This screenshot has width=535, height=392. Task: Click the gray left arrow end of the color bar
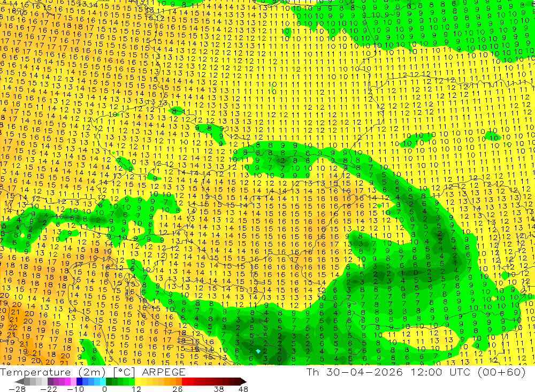[19, 382]
